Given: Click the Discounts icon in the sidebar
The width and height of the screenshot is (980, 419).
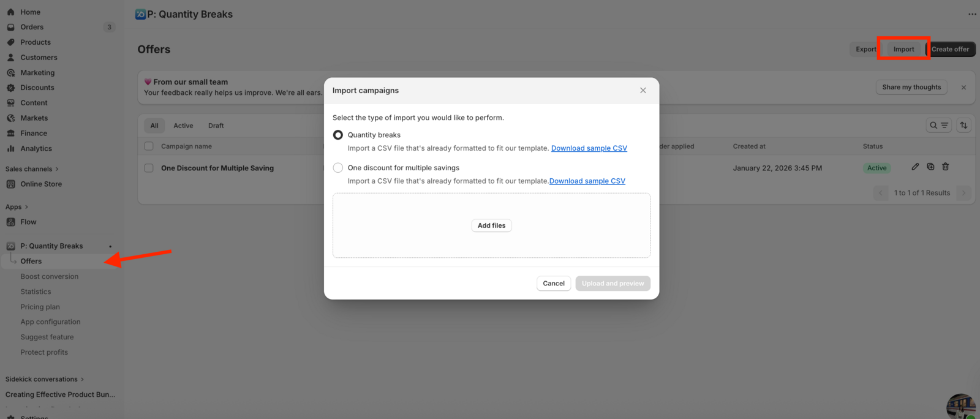Looking at the screenshot, I should point(10,88).
